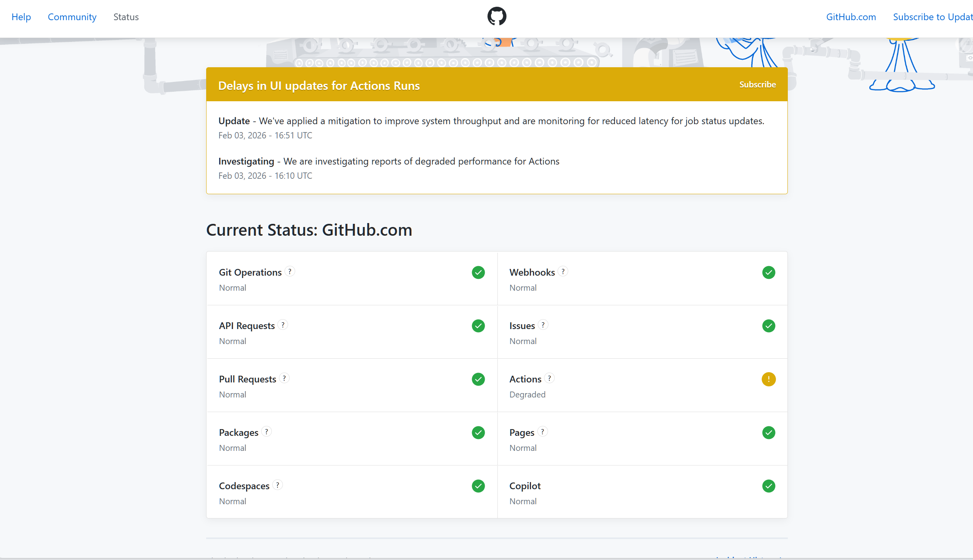Click the green check status for Git Operations
This screenshot has height=560, width=973.
click(x=478, y=272)
